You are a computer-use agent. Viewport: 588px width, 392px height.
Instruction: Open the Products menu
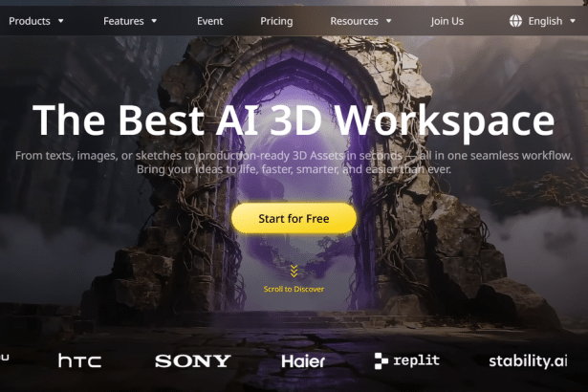30,21
